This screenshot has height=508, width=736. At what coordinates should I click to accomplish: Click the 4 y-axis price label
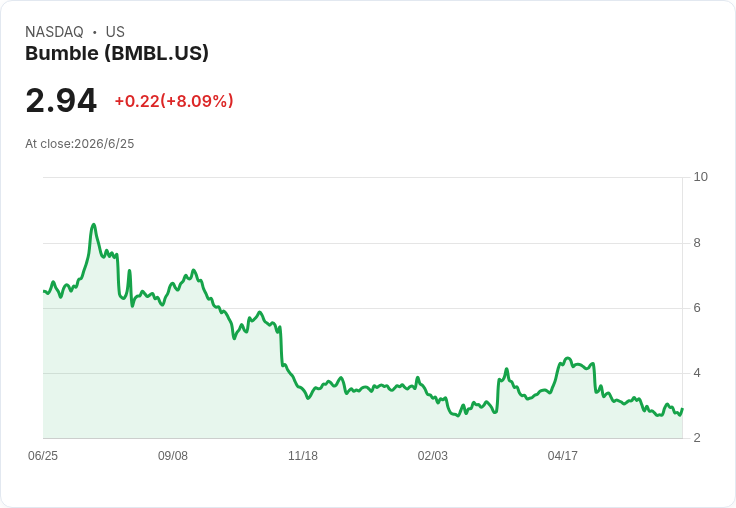tap(697, 373)
